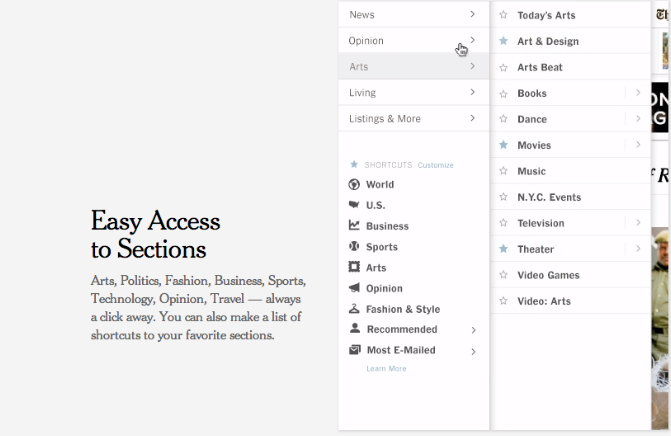The width and height of the screenshot is (671, 436).
Task: Toggle the star next to Today's Arts
Action: [504, 15]
